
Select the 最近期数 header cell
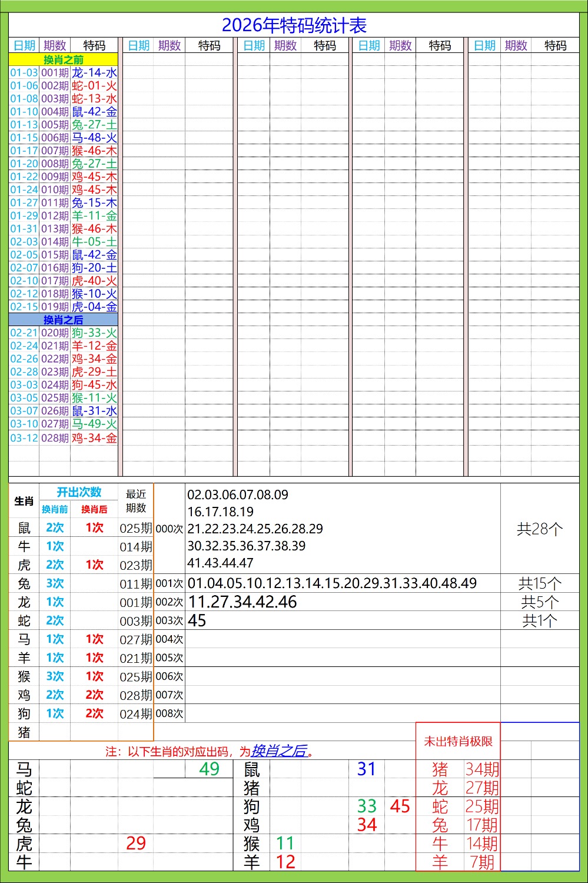pos(136,500)
